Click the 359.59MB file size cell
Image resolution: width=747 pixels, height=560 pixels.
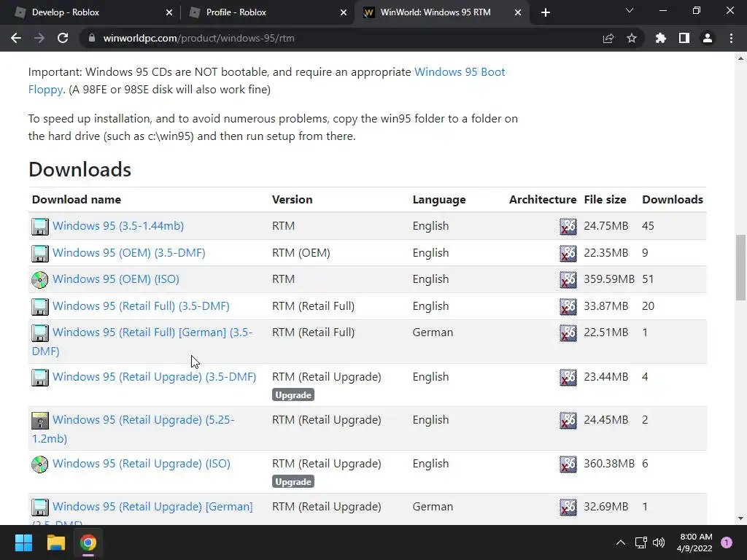pyautogui.click(x=609, y=279)
